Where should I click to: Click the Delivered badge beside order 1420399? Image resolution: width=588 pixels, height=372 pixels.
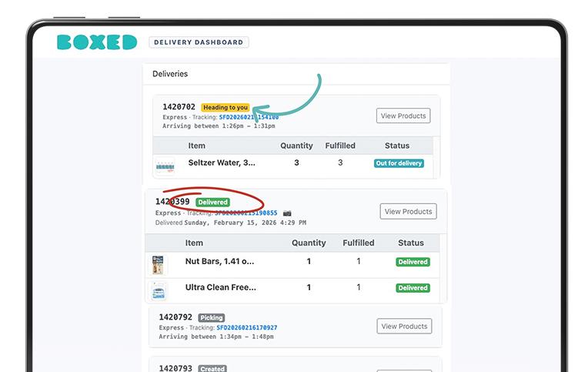tap(212, 203)
